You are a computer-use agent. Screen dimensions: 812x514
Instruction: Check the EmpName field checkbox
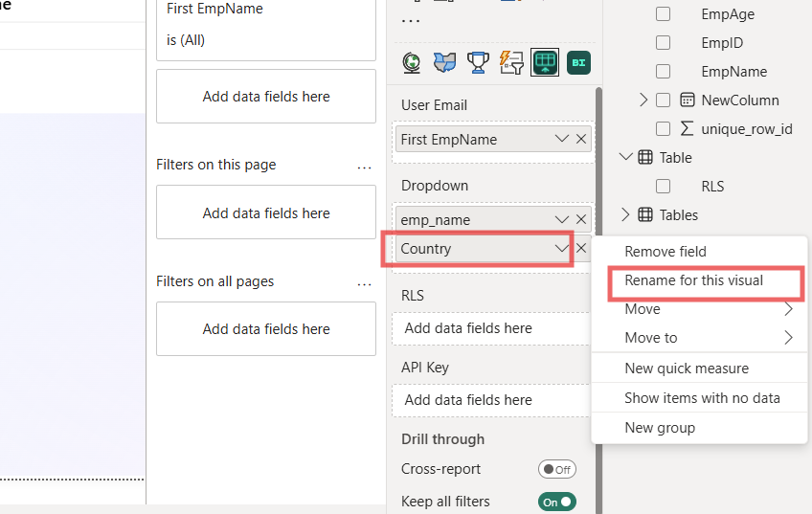pyautogui.click(x=663, y=71)
